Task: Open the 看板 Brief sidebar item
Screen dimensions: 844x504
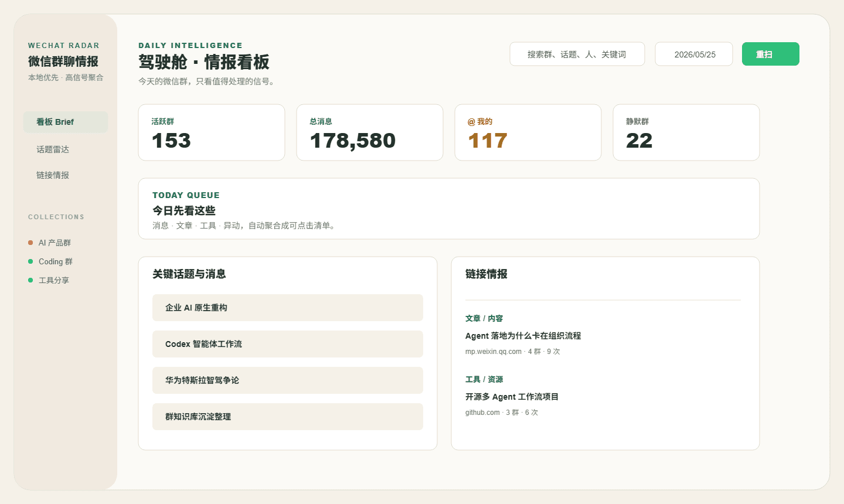Action: coord(66,122)
